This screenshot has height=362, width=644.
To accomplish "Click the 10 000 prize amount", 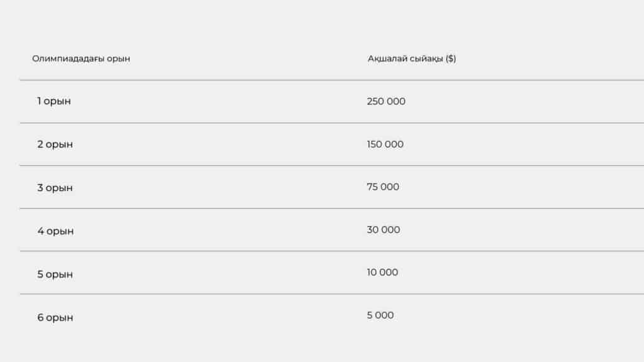I will point(382,273).
